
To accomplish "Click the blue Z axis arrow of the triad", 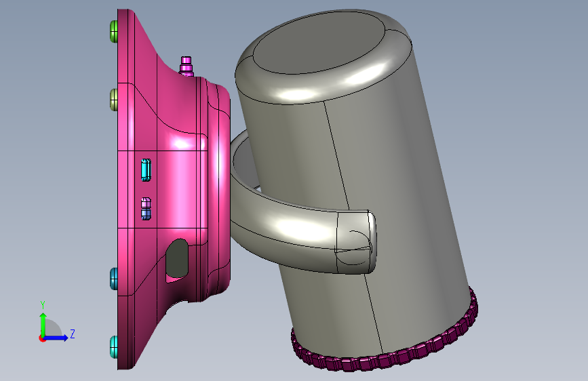I will pyautogui.click(x=56, y=338).
